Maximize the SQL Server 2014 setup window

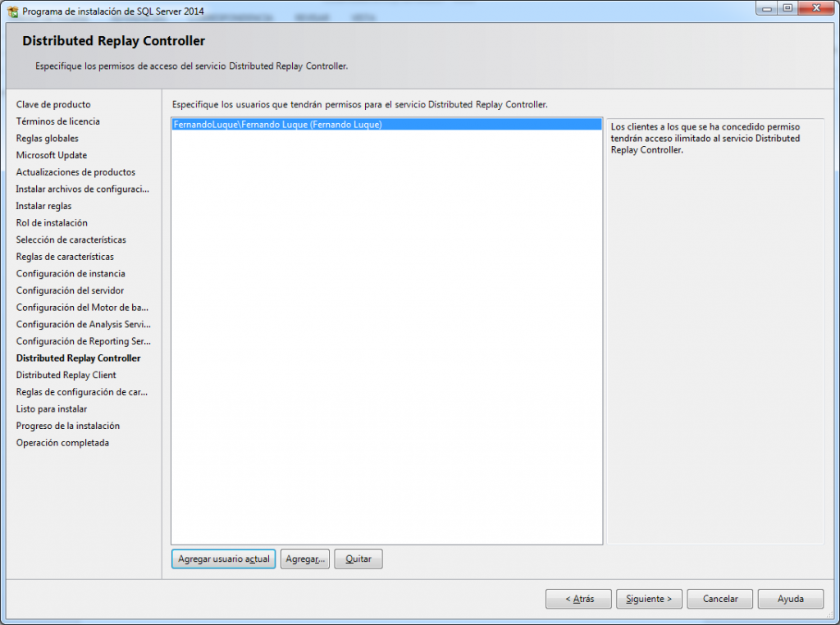[787, 8]
